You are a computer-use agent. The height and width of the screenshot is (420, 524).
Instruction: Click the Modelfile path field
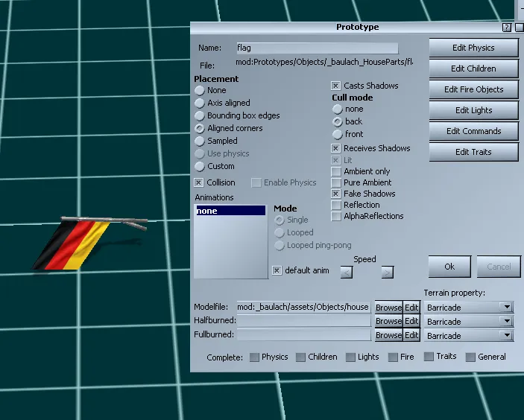pos(304,307)
